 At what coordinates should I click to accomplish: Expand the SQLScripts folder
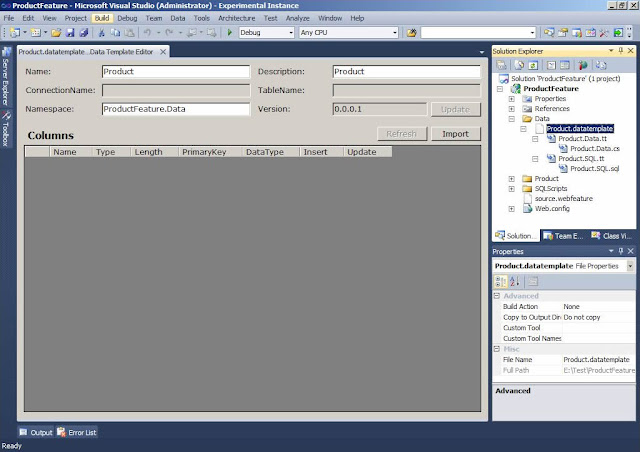tap(511, 189)
